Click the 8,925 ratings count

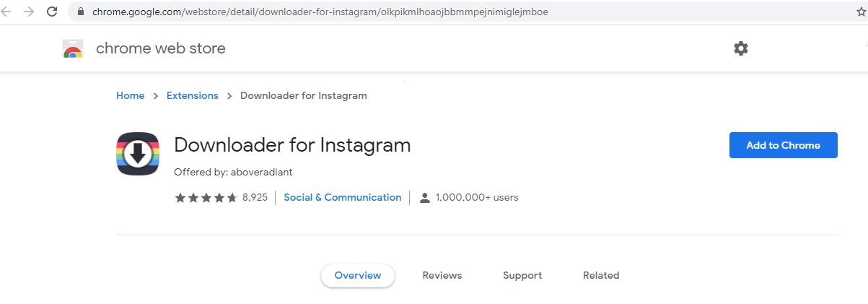(x=255, y=197)
